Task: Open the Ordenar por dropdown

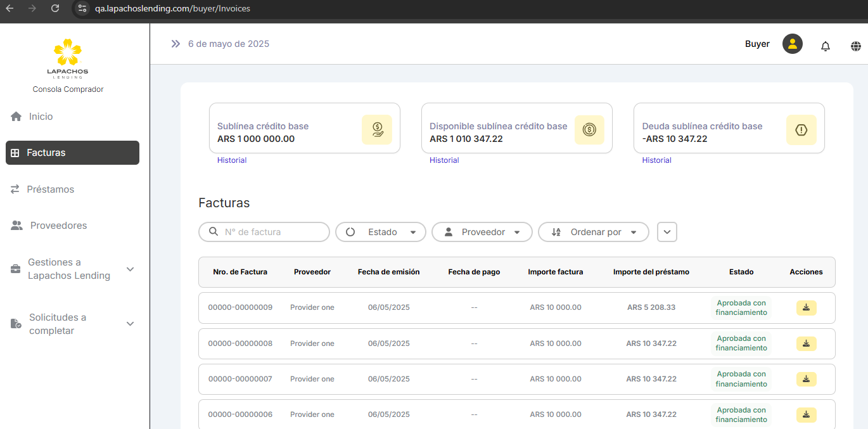Action: point(594,232)
